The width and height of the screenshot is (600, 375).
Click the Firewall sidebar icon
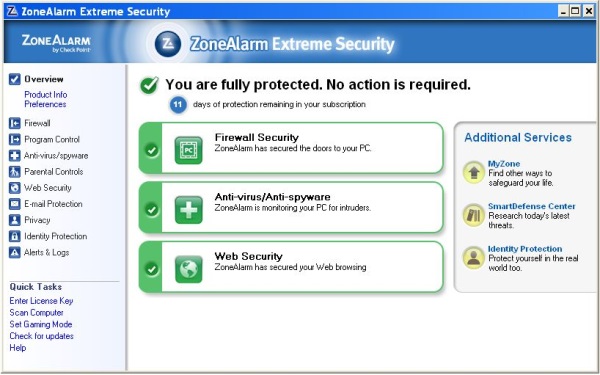tap(15, 123)
